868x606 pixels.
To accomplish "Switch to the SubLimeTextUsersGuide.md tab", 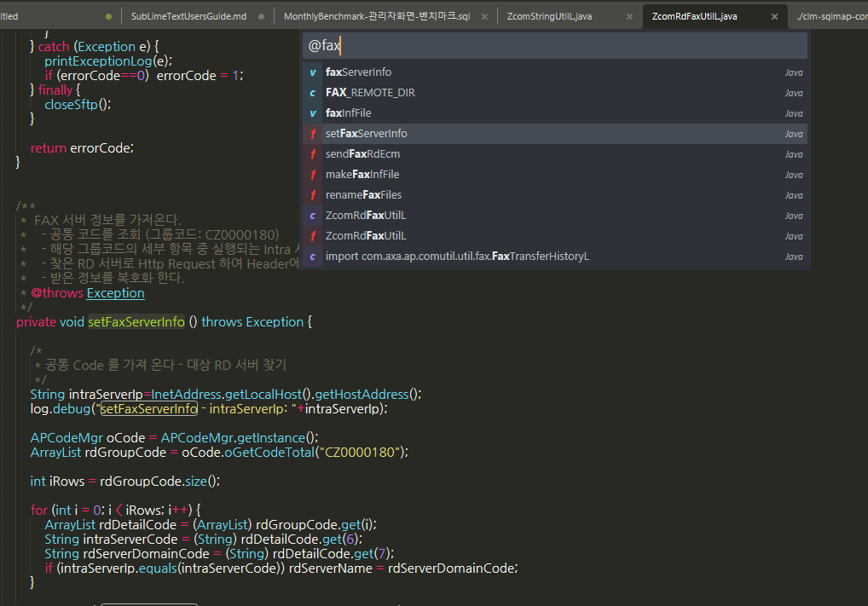I will [188, 16].
